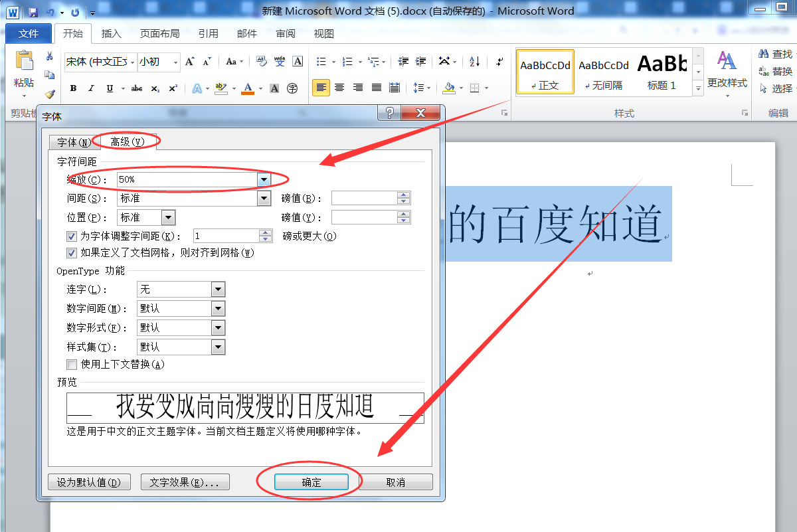The image size is (797, 532).
Task: Click the Align Text Left icon
Action: pos(321,88)
